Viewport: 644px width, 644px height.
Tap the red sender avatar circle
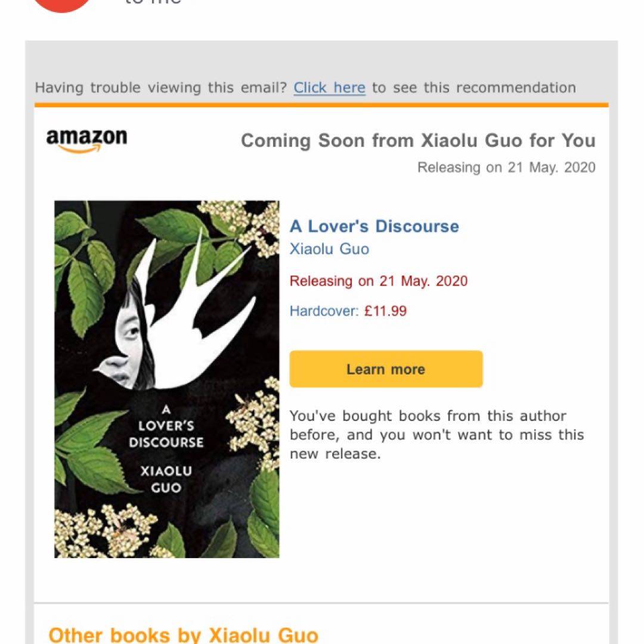coord(61,4)
